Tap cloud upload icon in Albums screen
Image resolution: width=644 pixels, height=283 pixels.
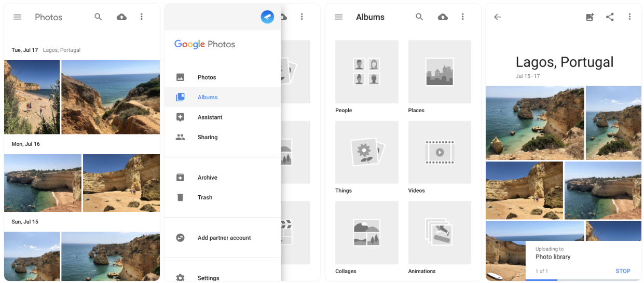click(443, 17)
